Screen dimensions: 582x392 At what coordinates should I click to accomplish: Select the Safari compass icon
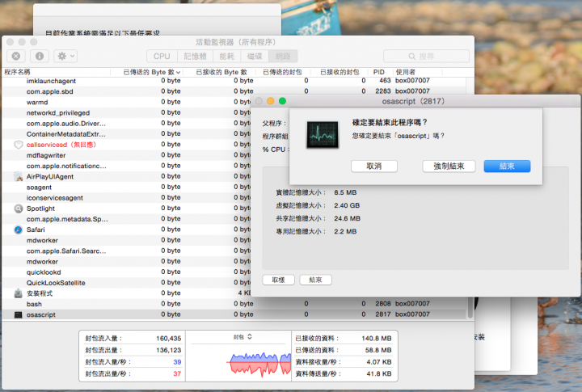pos(18,230)
